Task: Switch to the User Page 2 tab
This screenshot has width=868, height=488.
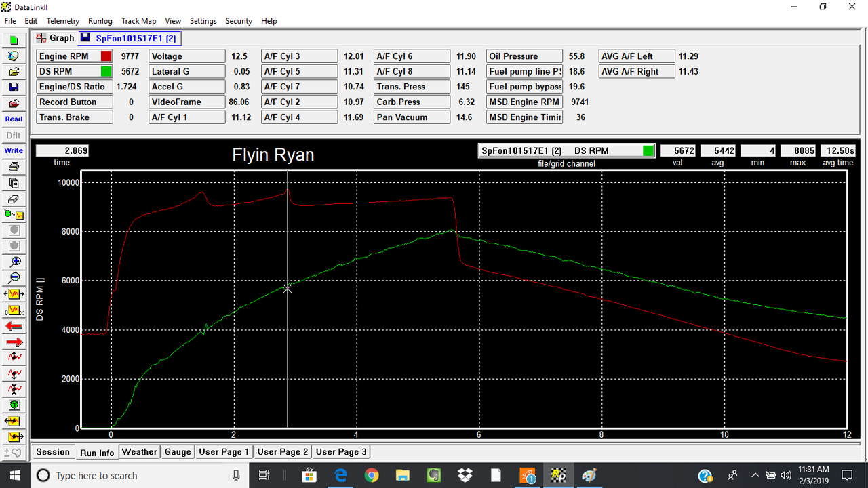Action: 282,451
